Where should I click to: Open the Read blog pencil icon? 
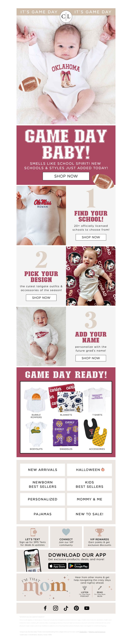point(100,588)
